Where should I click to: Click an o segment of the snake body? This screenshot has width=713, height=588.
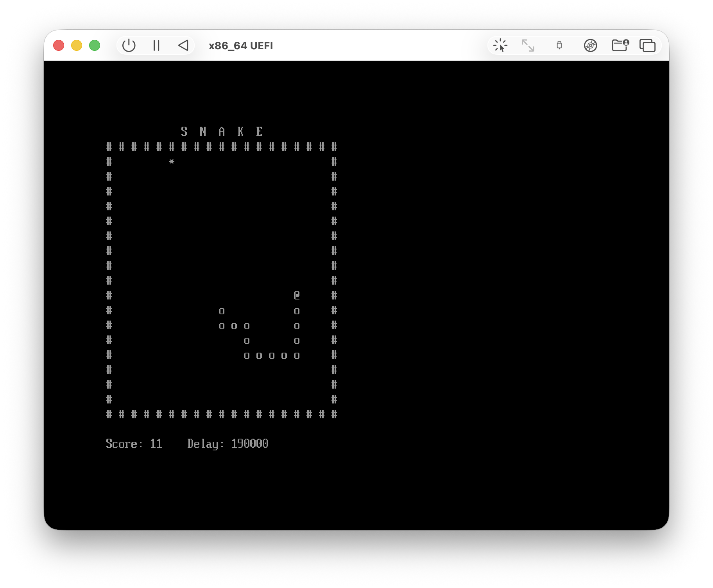pyautogui.click(x=221, y=311)
